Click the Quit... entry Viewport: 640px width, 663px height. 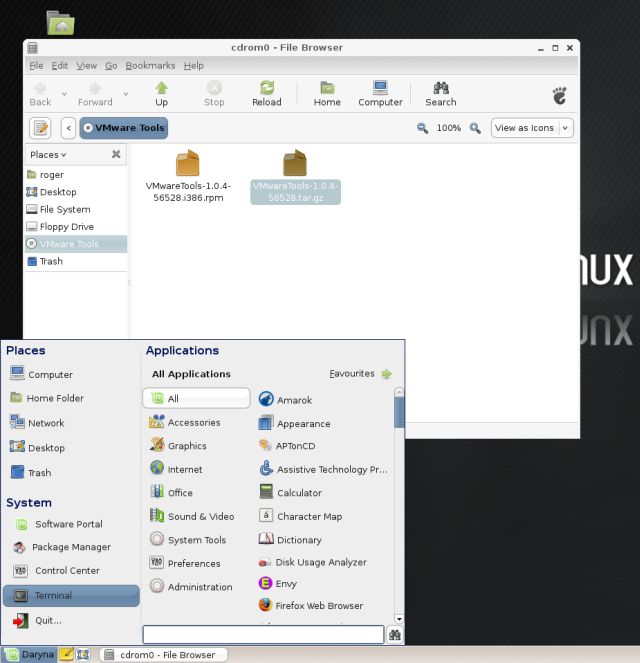click(x=38, y=620)
